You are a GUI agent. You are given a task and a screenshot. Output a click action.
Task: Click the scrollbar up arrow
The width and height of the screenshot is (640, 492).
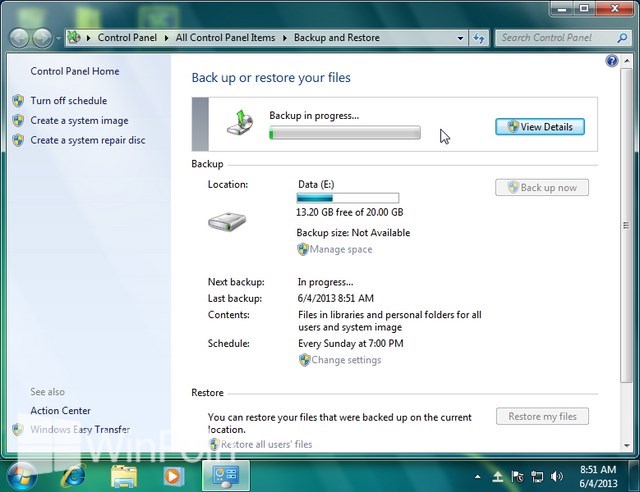(627, 61)
